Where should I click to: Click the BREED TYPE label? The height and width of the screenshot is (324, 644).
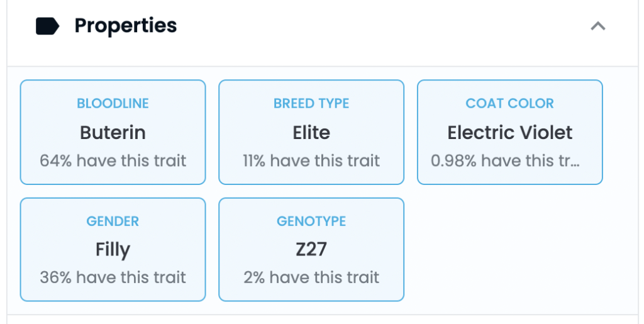click(311, 103)
